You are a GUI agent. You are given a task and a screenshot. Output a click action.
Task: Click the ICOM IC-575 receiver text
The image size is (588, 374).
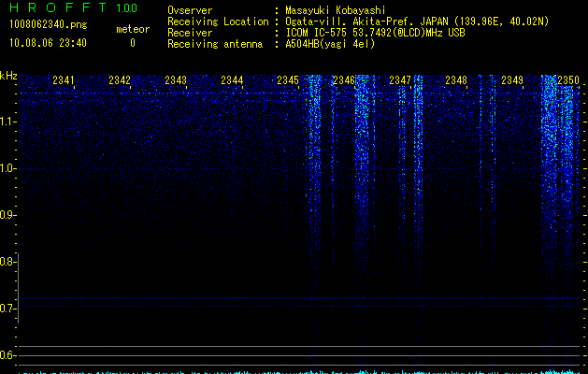(375, 33)
